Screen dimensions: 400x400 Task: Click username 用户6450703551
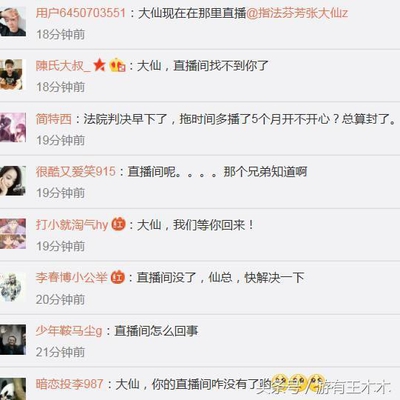pos(81,13)
